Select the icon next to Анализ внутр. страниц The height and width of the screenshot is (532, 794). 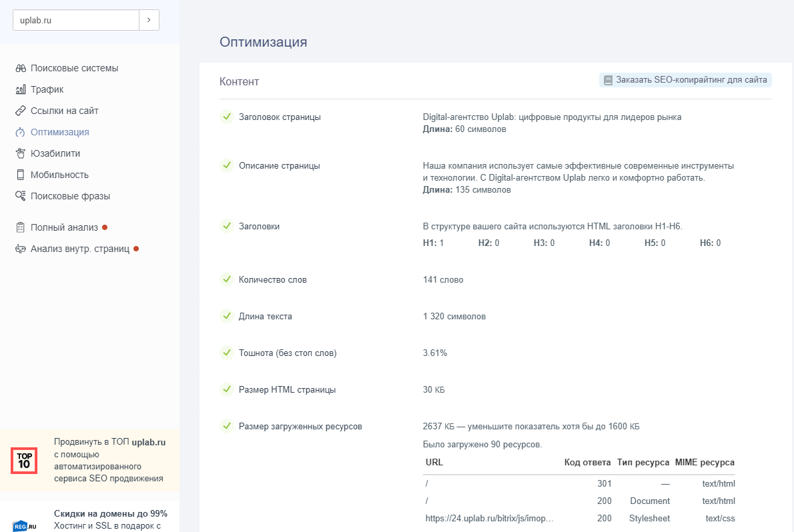pyautogui.click(x=20, y=248)
